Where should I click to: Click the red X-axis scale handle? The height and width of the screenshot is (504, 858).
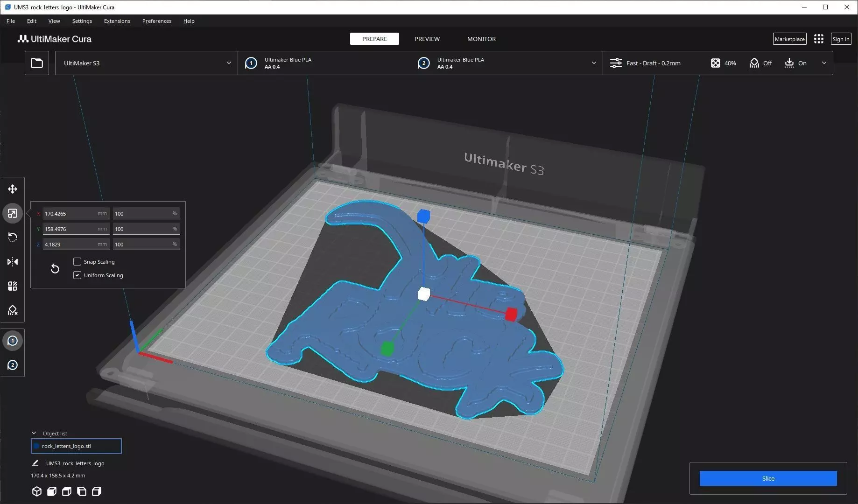pos(511,314)
